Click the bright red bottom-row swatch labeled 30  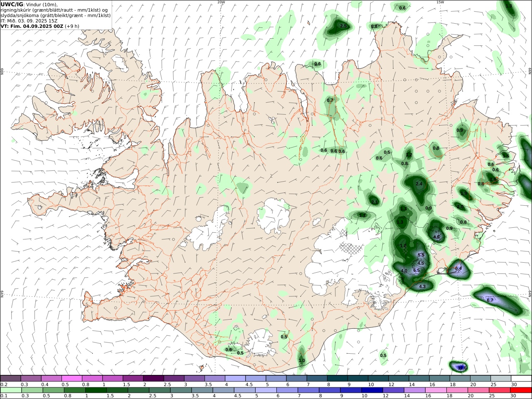520,390
